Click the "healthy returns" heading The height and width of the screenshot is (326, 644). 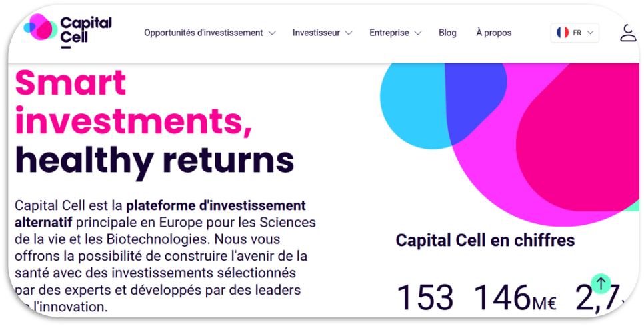point(154,160)
